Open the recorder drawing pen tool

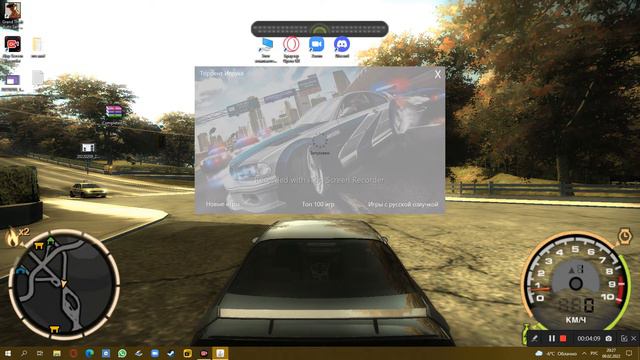[x=535, y=338]
